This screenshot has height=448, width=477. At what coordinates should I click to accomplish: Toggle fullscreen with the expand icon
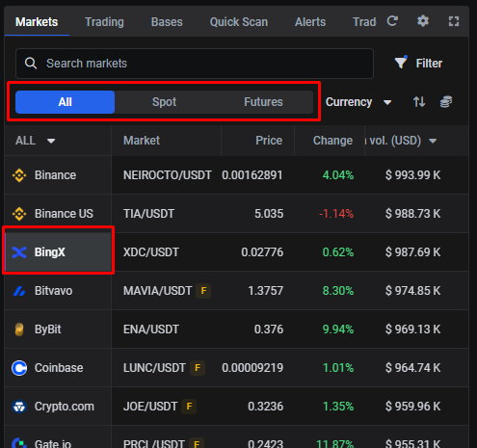[x=454, y=21]
